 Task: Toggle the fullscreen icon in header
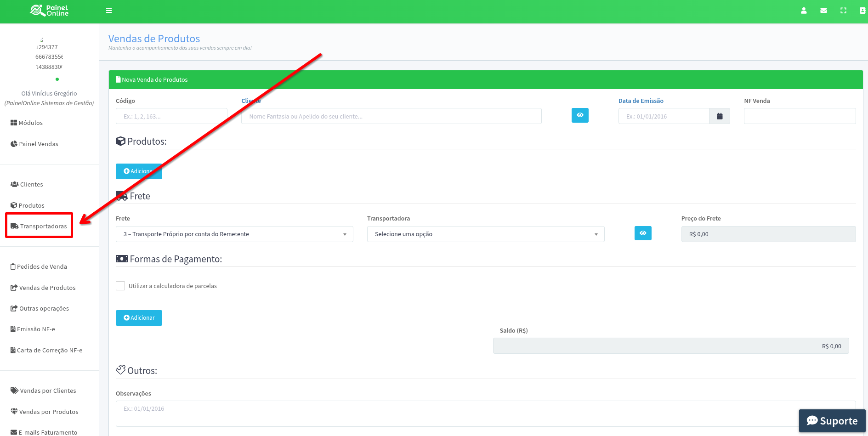coord(843,11)
